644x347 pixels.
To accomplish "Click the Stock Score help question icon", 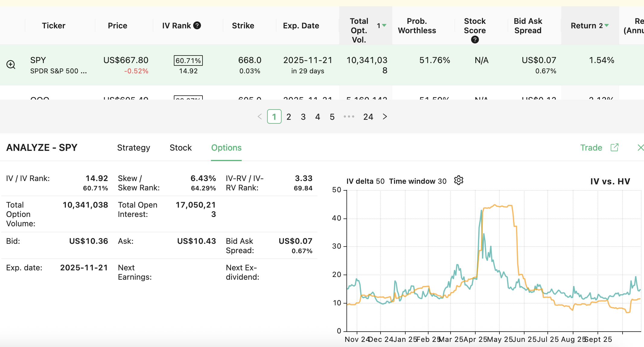I will 475,40.
